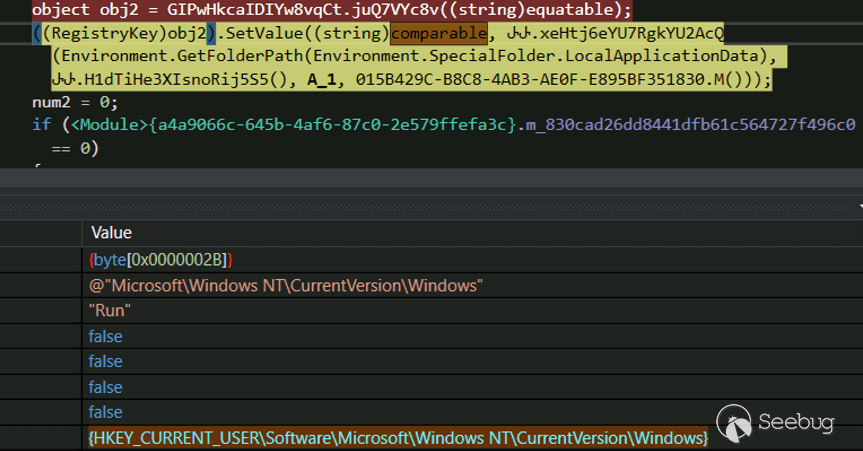
Task: Click the GetFolderPath method in code
Action: (x=245, y=56)
